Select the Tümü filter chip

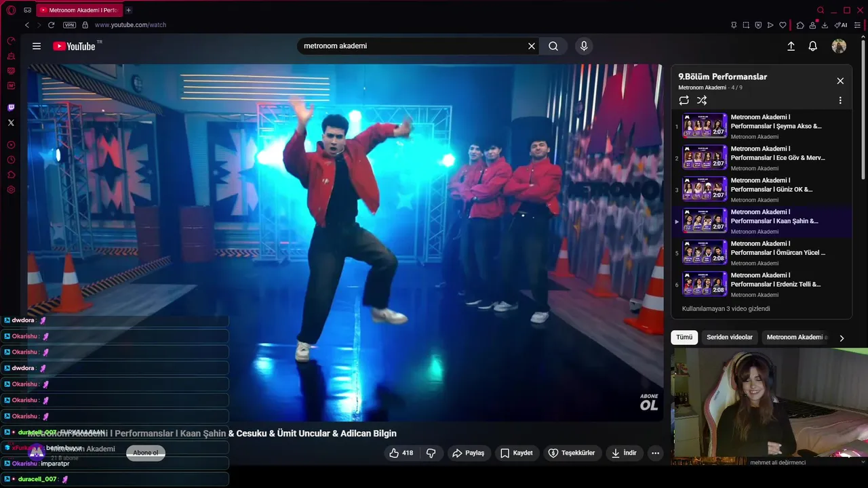click(684, 338)
